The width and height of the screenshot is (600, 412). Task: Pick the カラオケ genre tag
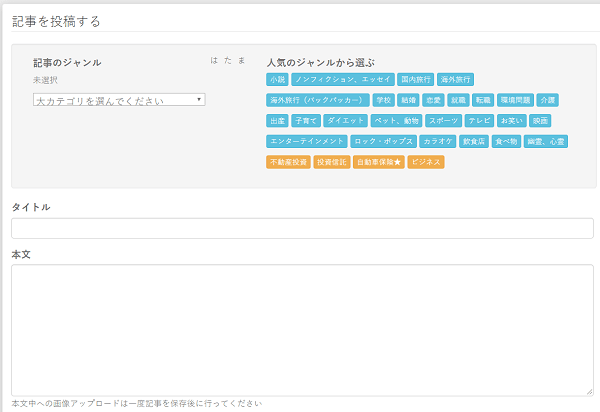[x=438, y=142]
